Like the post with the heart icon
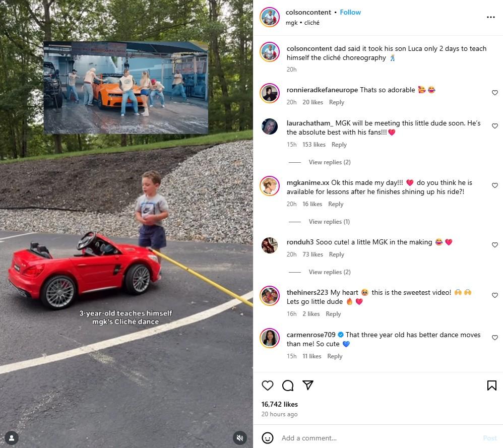This screenshot has height=448, width=503. click(267, 385)
